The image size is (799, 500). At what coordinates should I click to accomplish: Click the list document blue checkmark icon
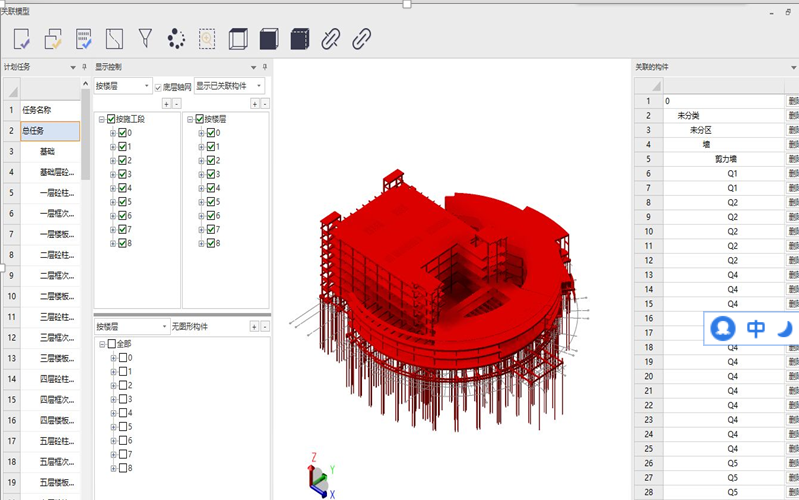click(84, 39)
